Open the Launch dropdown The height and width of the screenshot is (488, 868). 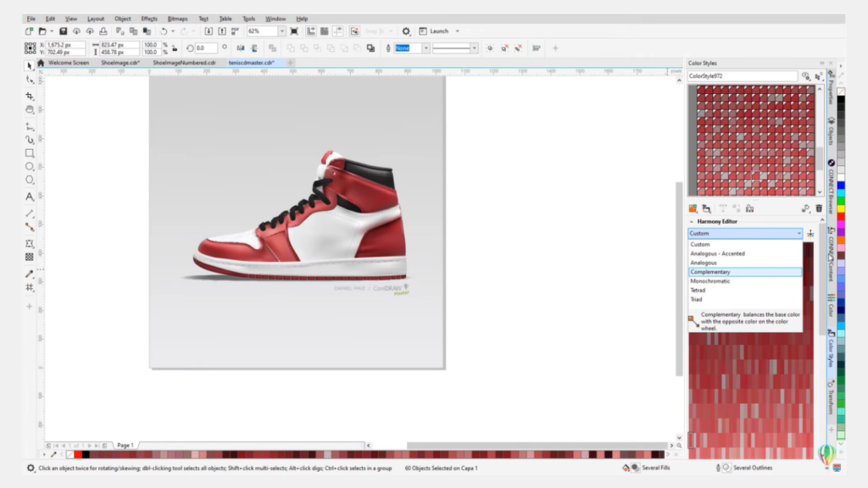click(457, 31)
